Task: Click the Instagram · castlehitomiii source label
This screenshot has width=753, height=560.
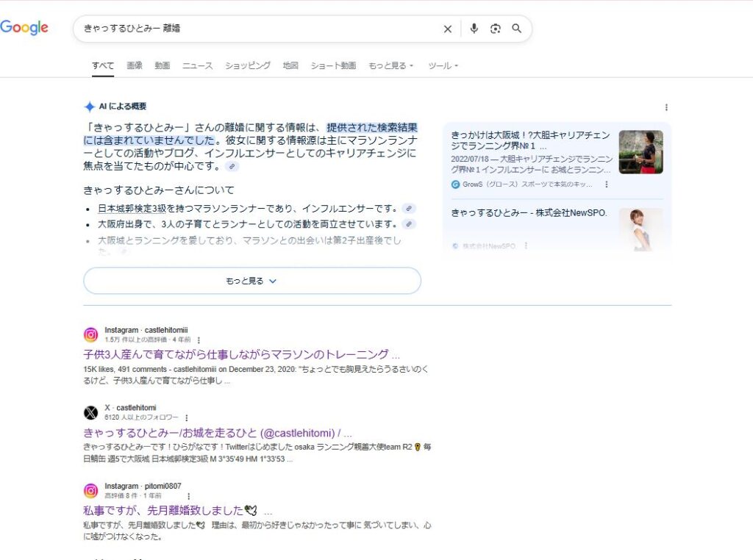Action: (146, 330)
